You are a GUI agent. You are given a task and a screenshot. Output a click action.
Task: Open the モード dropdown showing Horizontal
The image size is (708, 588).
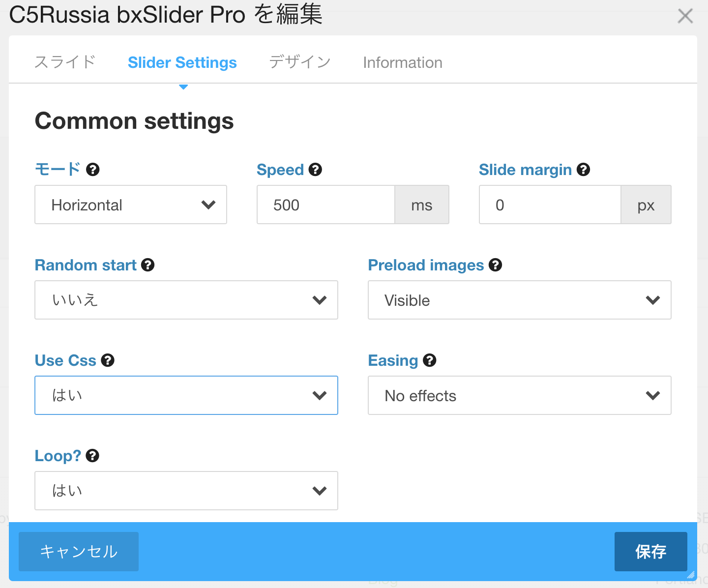coord(131,205)
